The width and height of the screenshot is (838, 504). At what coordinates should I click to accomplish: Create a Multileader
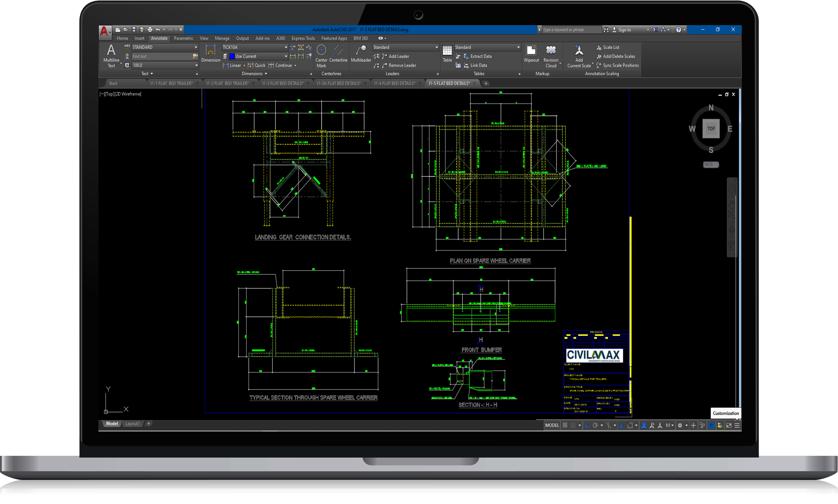pos(361,53)
